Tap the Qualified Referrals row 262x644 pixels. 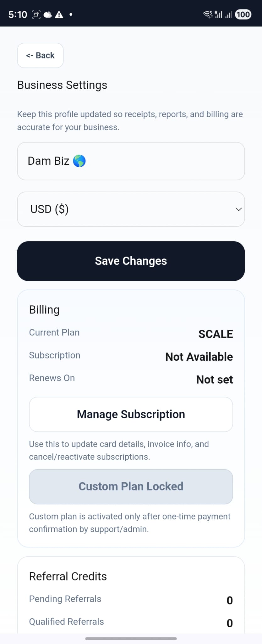131,622
